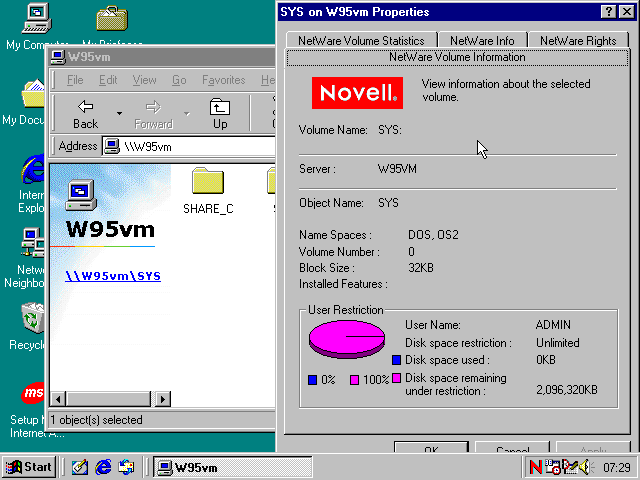
Task: Click Cancel in the properties dialog
Action: (x=513, y=447)
